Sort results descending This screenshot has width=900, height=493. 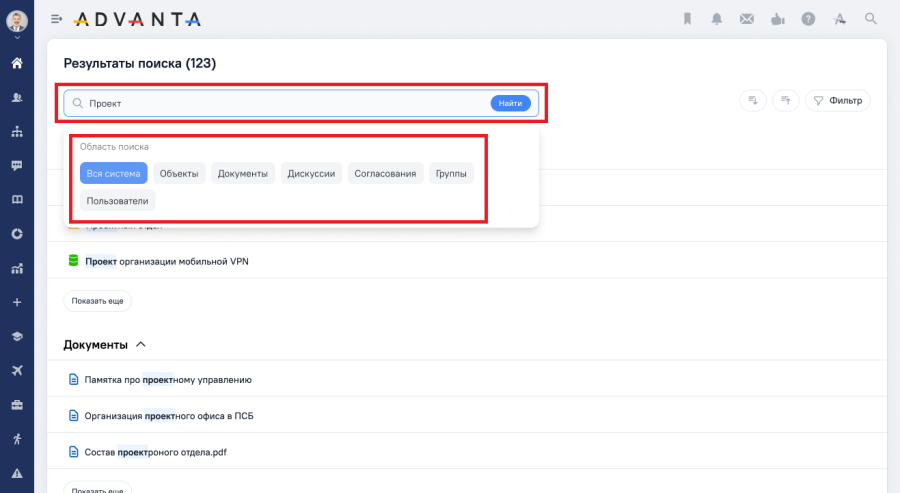752,100
